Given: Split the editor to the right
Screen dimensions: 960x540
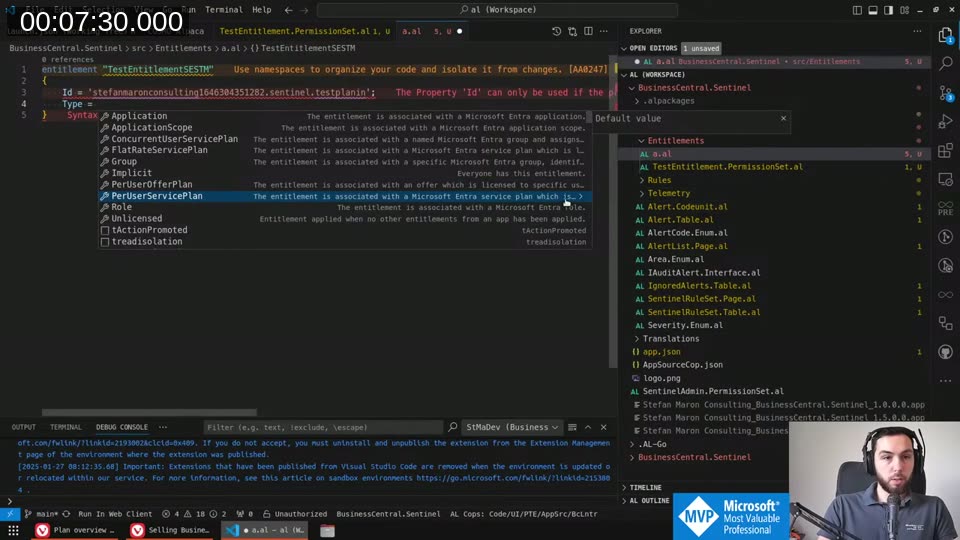Looking at the screenshot, I should pyautogui.click(x=588, y=31).
